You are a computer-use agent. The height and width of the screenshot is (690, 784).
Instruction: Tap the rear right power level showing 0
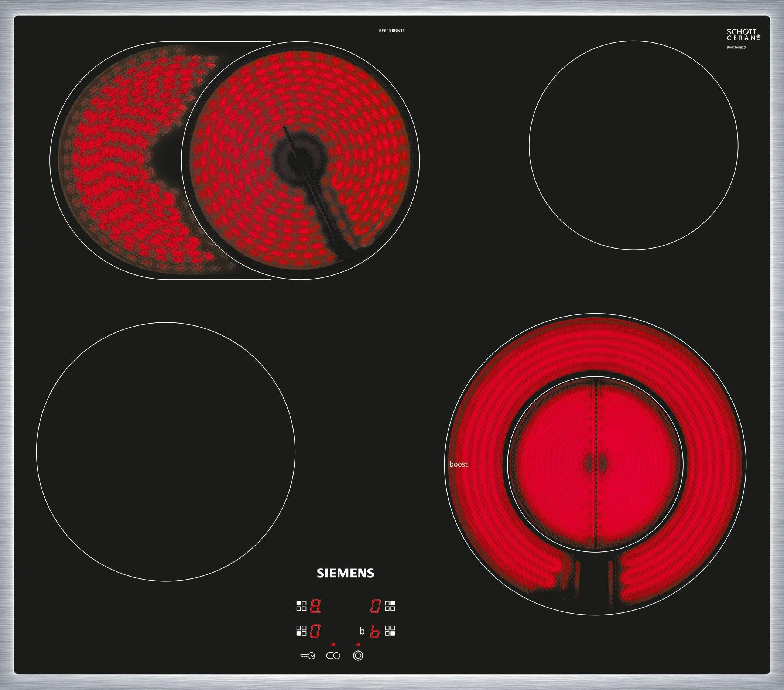click(x=375, y=606)
